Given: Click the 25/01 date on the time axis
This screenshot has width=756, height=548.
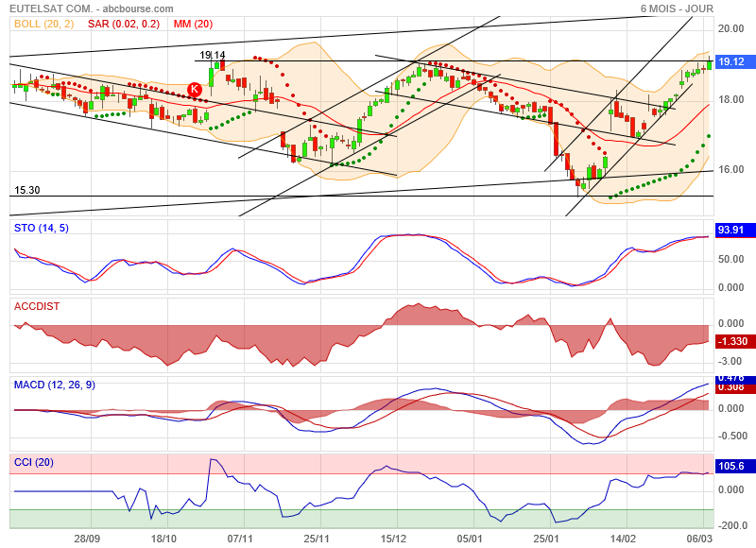Looking at the screenshot, I should 546,539.
